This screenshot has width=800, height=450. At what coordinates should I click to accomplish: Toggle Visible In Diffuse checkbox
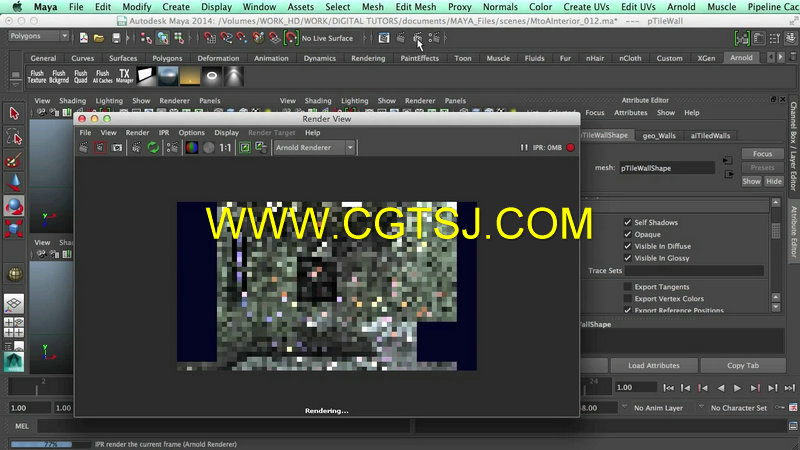(628, 246)
